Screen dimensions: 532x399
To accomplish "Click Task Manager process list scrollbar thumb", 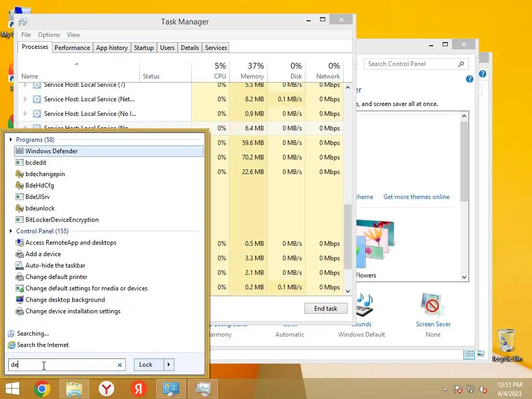I will click(348, 236).
